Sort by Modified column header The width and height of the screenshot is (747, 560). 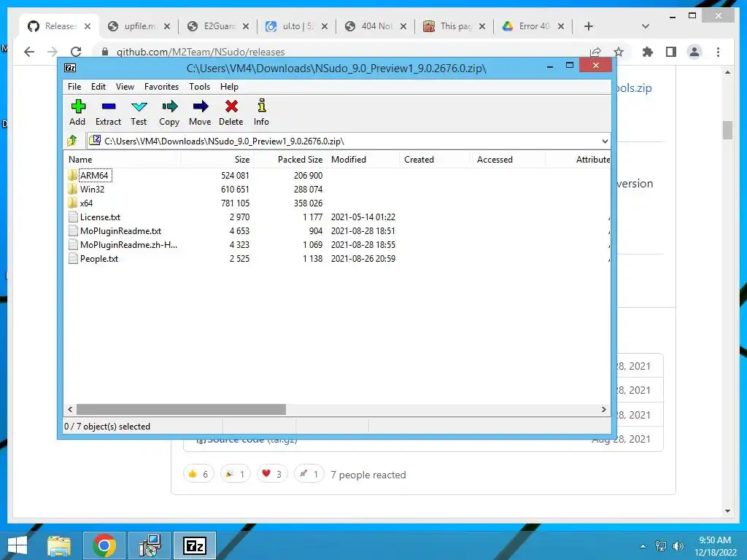click(x=363, y=160)
